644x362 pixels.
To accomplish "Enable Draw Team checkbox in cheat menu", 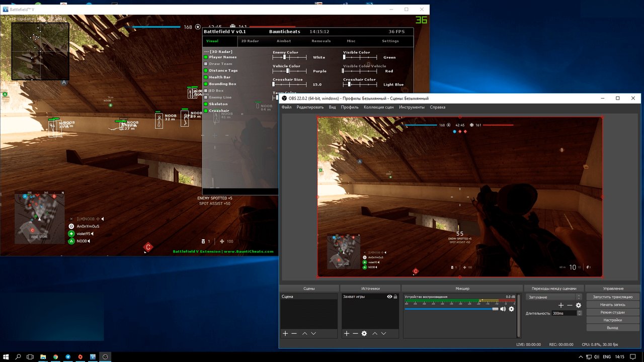I will tap(206, 64).
